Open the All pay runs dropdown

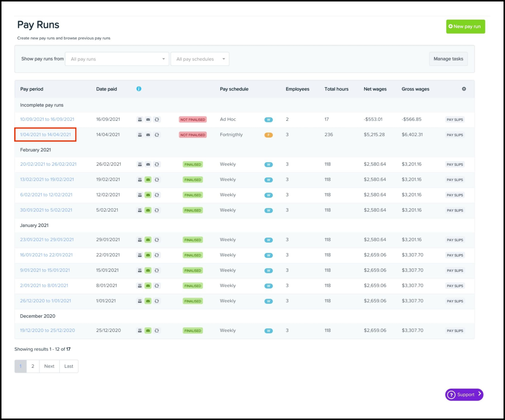tap(117, 59)
